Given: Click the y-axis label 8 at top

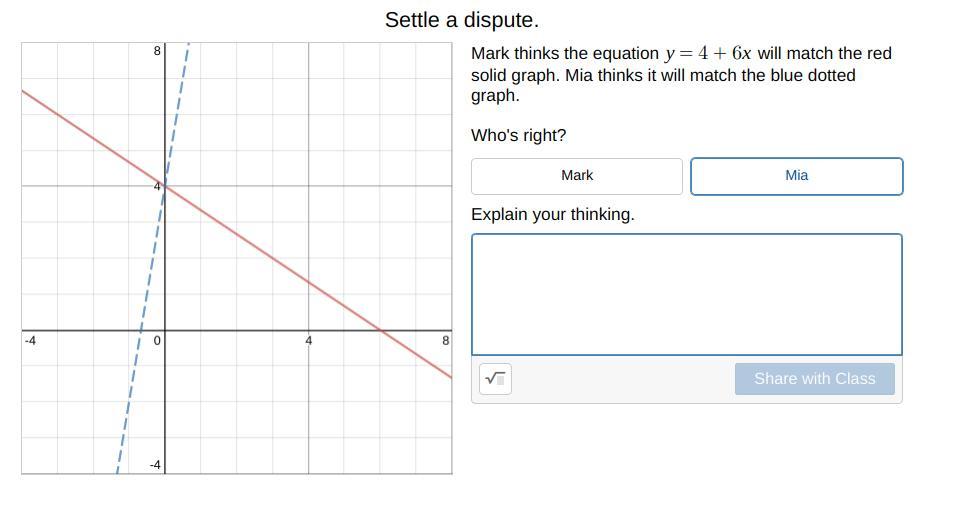Looking at the screenshot, I should [157, 50].
